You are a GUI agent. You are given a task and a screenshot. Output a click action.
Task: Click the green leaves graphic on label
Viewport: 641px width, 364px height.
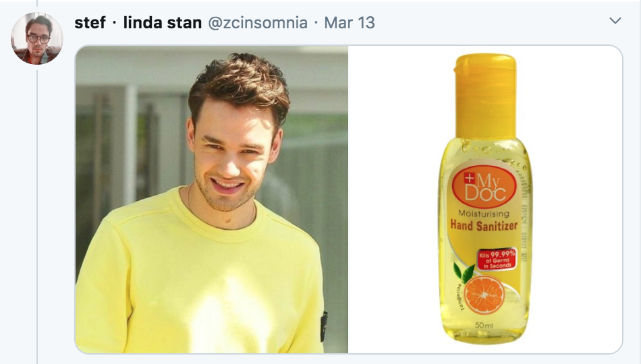click(x=464, y=272)
